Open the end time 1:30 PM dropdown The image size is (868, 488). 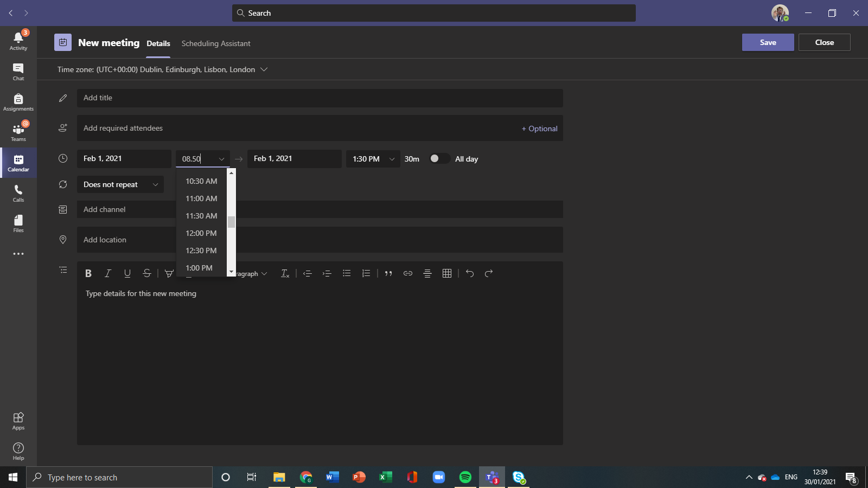click(x=373, y=159)
